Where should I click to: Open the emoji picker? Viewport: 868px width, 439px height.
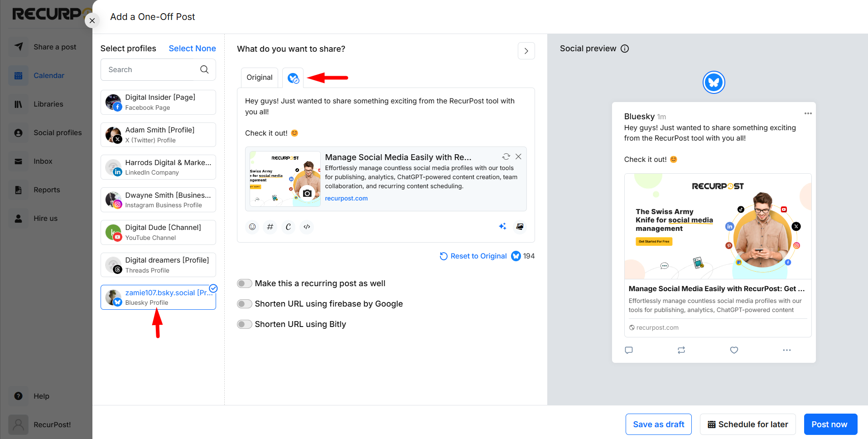(252, 227)
